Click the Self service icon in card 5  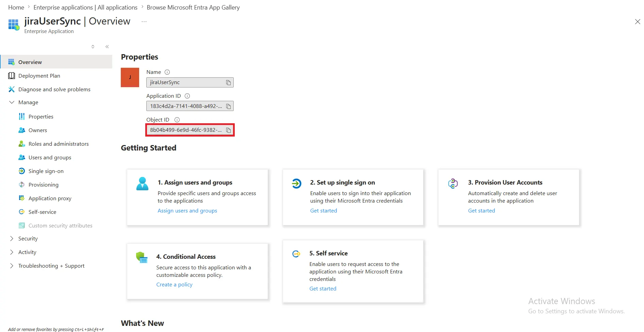296,254
